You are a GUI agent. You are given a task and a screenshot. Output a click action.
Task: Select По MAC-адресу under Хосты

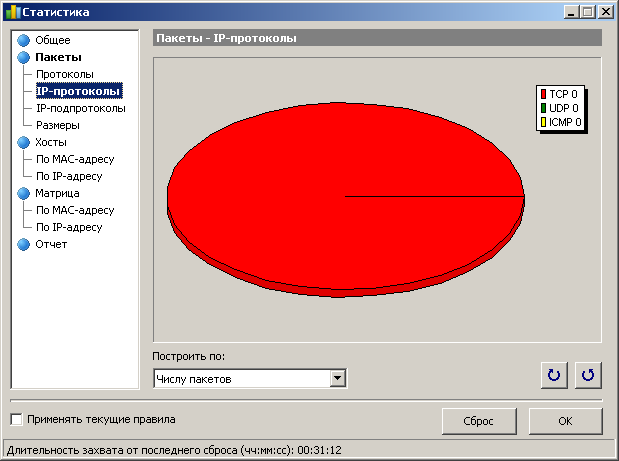click(75, 159)
